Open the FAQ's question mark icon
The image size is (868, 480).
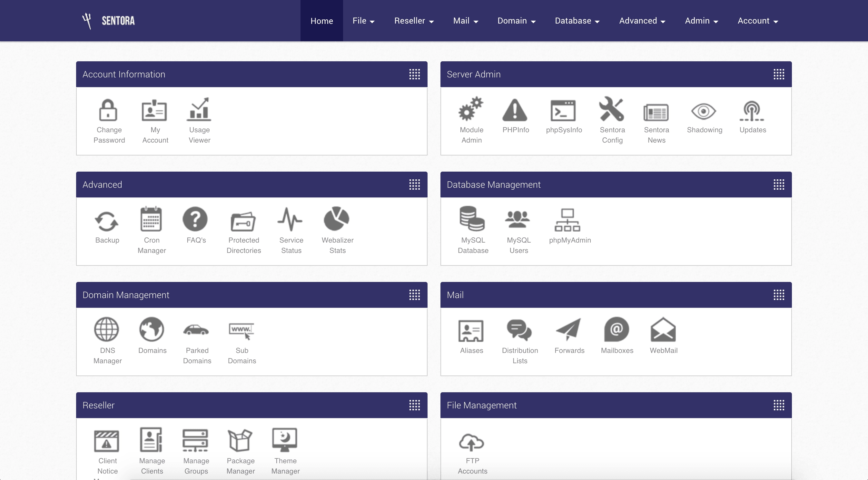[x=195, y=219]
